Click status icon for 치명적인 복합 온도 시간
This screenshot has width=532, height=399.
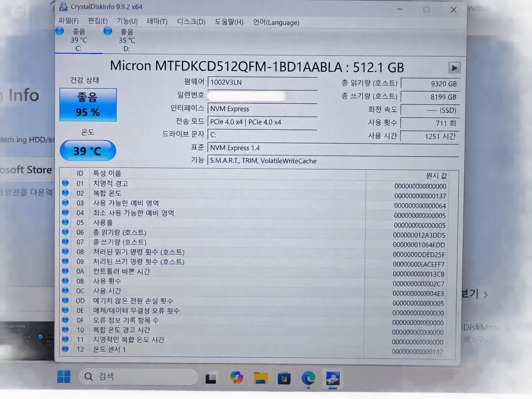click(x=65, y=339)
